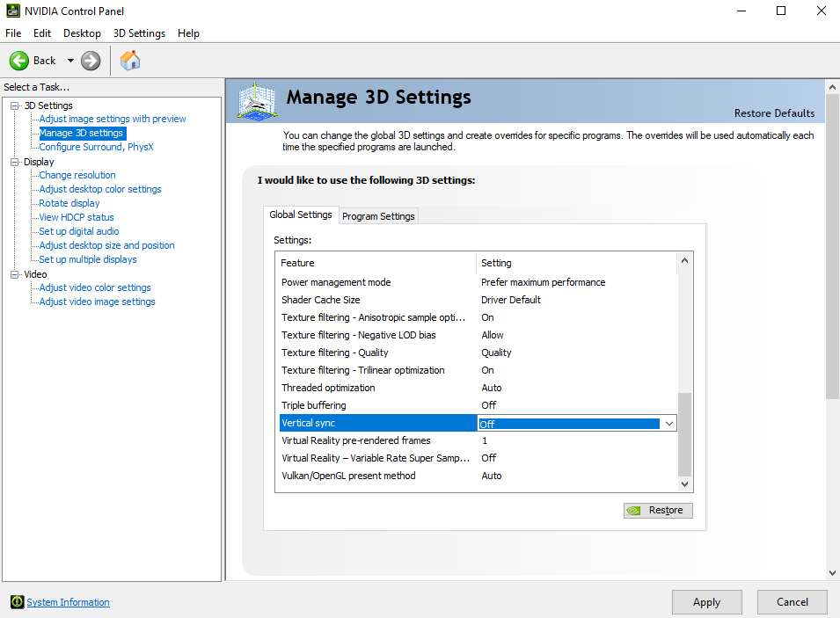840x618 pixels.
Task: Click settings list scroll down arrow
Action: [684, 484]
